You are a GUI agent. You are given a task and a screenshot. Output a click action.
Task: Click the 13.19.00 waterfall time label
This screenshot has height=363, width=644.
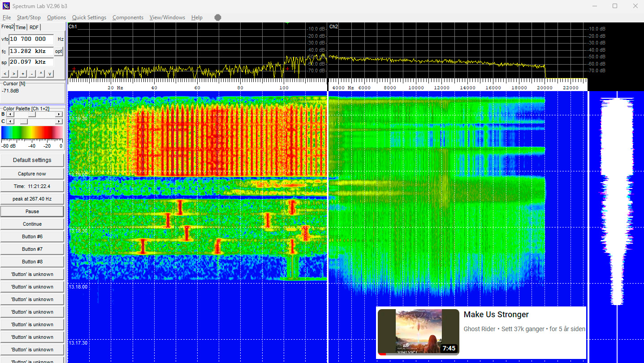coord(78,174)
